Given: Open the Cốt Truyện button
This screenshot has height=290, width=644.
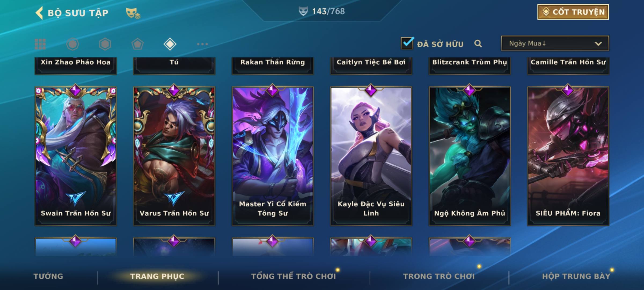Looking at the screenshot, I should pyautogui.click(x=573, y=12).
